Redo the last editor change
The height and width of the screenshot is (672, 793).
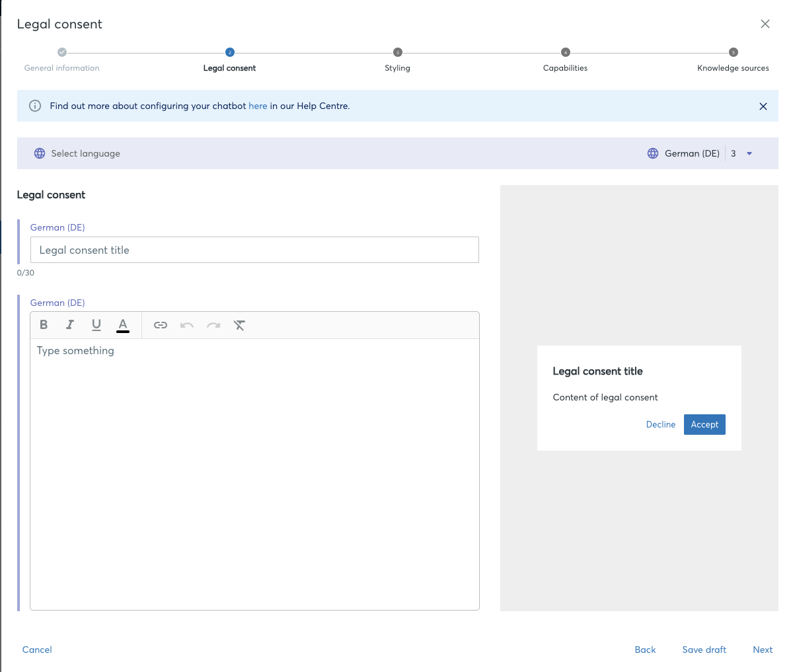coord(213,325)
